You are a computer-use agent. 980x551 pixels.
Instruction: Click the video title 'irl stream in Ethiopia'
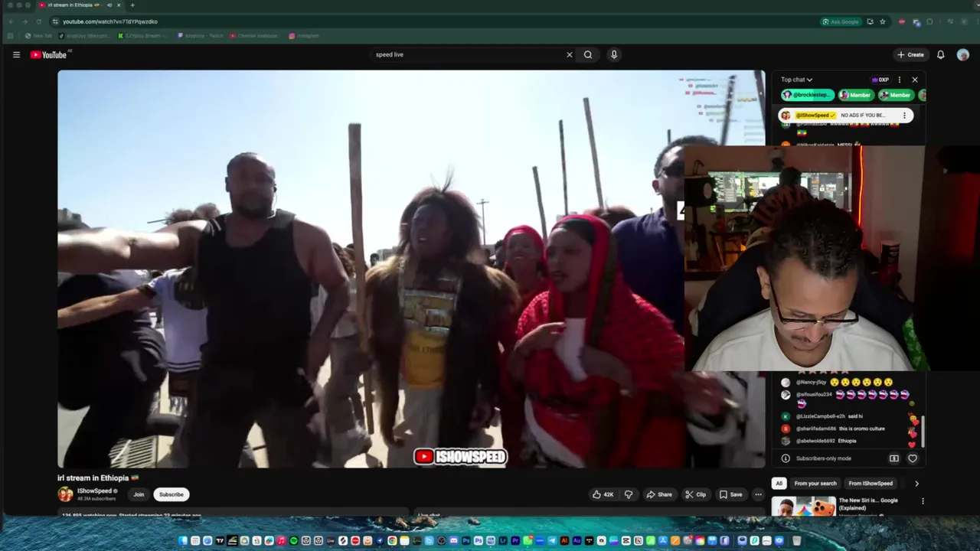pyautogui.click(x=98, y=478)
